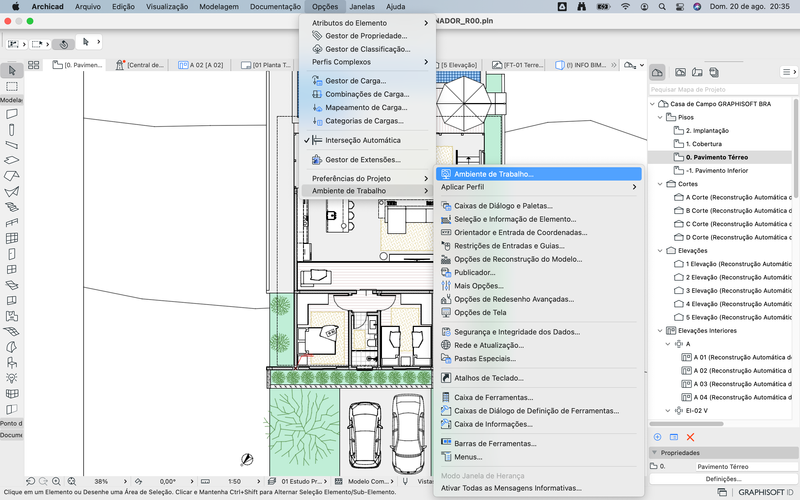Viewport: 800px width, 500px height.
Task: Open the 1:50 scale dropdown
Action: [x=234, y=481]
